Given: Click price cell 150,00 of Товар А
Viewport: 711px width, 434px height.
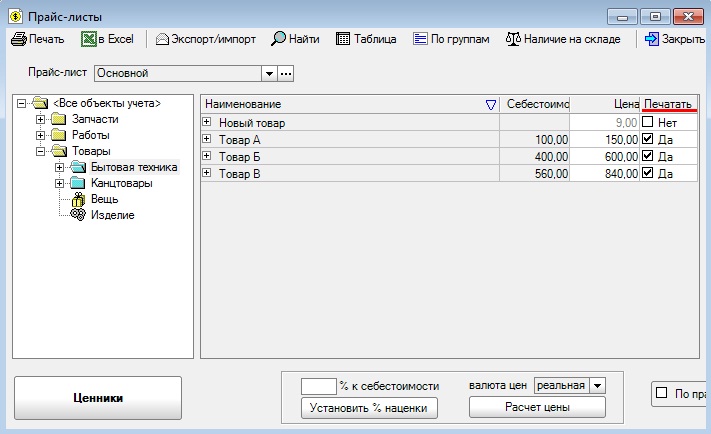Looking at the screenshot, I should pos(605,139).
